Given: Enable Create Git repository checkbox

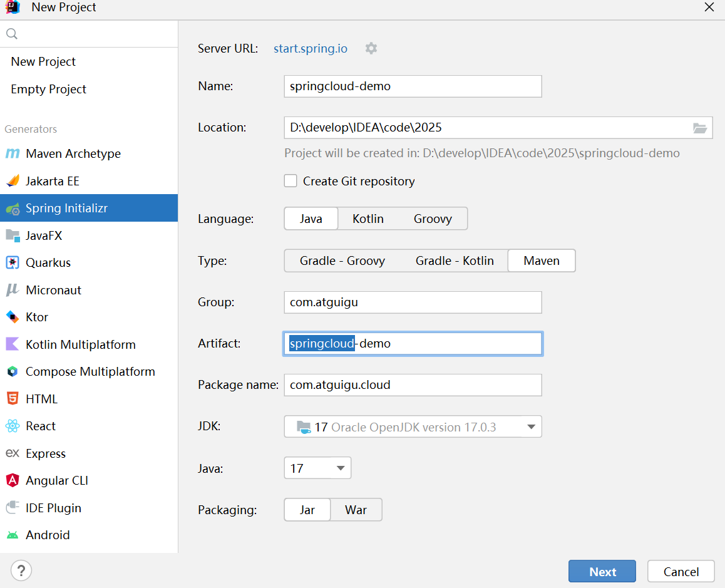Looking at the screenshot, I should (x=291, y=180).
